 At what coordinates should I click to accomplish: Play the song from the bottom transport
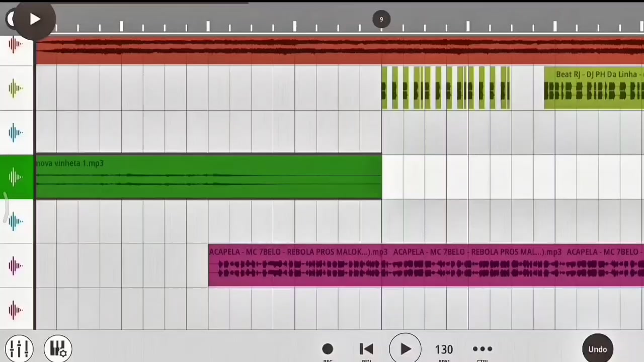click(x=405, y=349)
